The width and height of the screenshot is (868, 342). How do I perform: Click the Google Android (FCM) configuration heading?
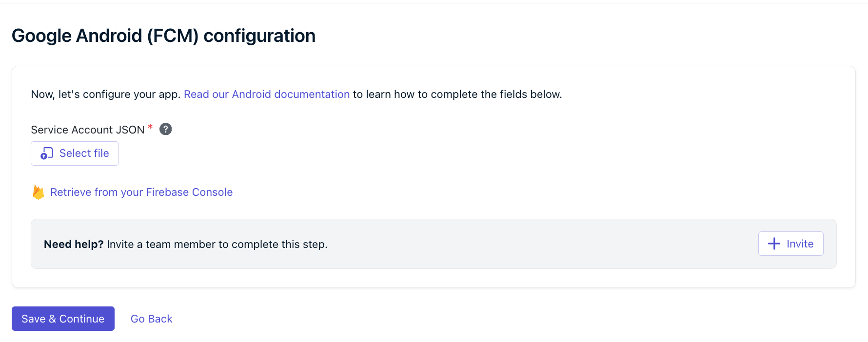point(163,36)
